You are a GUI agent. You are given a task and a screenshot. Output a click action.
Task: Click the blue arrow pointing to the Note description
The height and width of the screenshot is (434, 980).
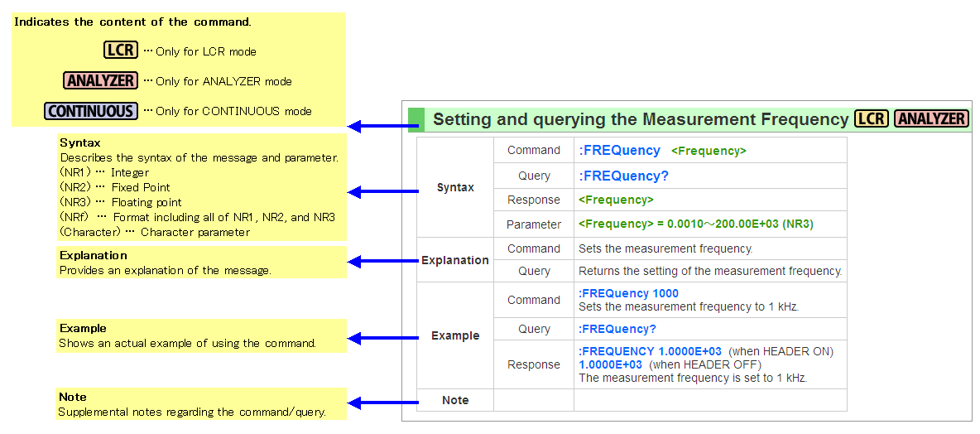[x=383, y=403]
